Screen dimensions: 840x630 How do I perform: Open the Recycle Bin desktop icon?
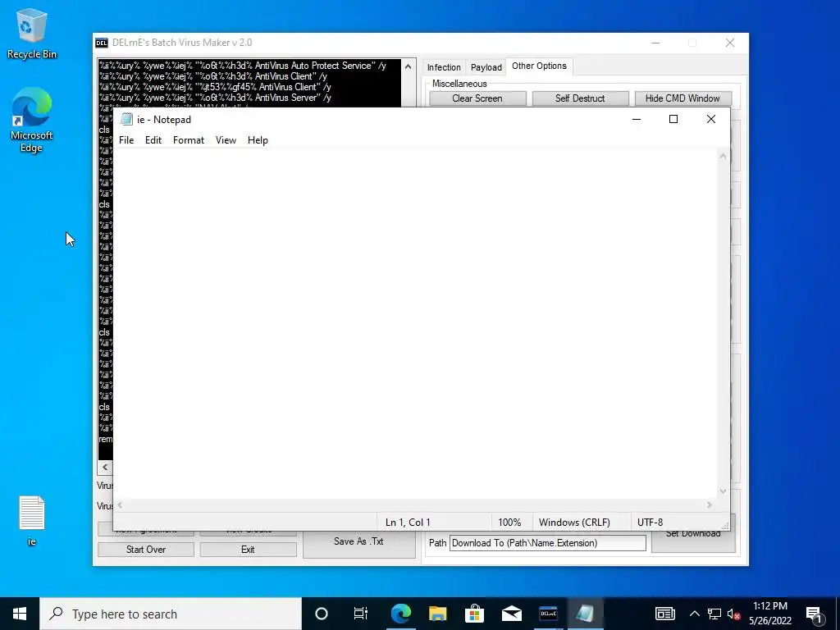coord(32,34)
